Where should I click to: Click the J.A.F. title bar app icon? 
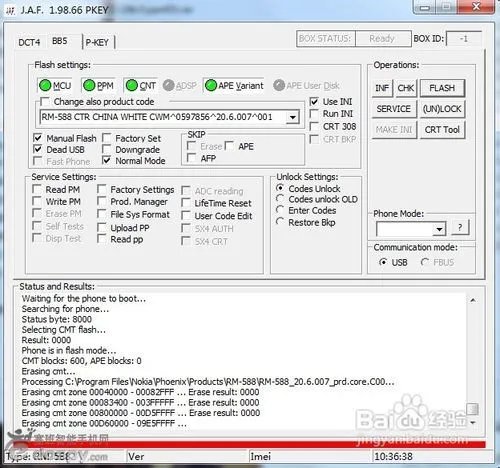(10, 10)
